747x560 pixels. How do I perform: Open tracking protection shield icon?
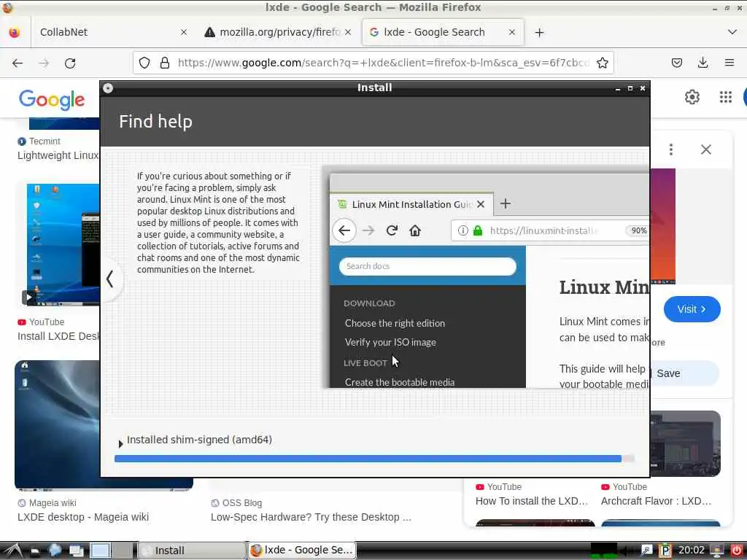click(144, 63)
